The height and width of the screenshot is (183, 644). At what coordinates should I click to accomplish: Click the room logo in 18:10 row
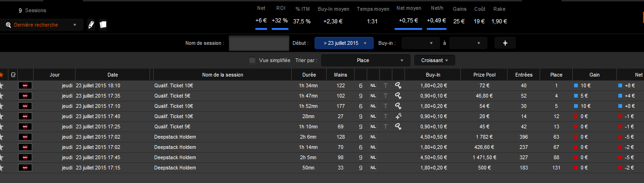point(25,85)
